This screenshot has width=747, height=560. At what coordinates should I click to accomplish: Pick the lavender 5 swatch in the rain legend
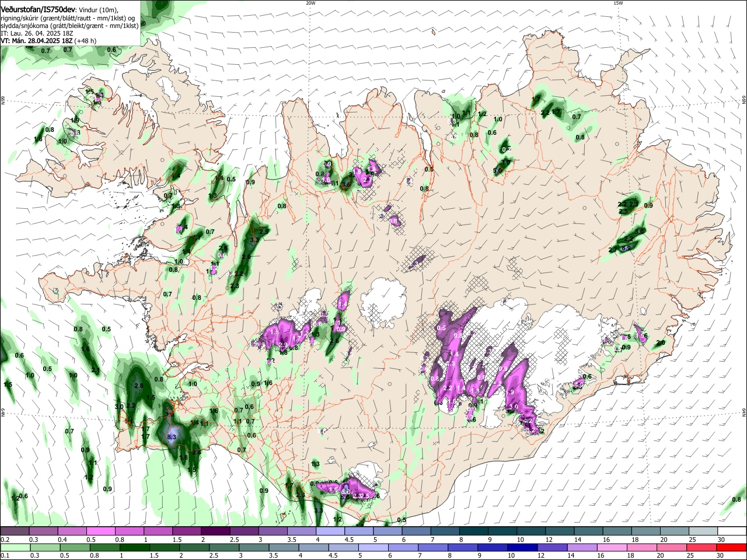tap(372, 547)
